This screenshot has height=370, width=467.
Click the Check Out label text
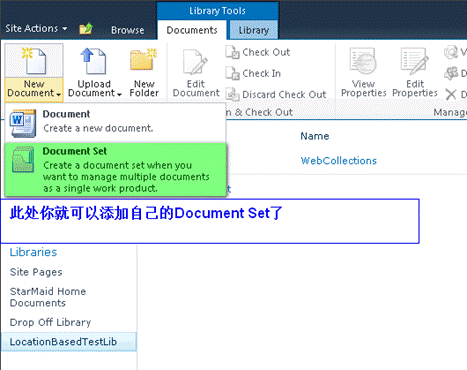pyautogui.click(x=266, y=52)
